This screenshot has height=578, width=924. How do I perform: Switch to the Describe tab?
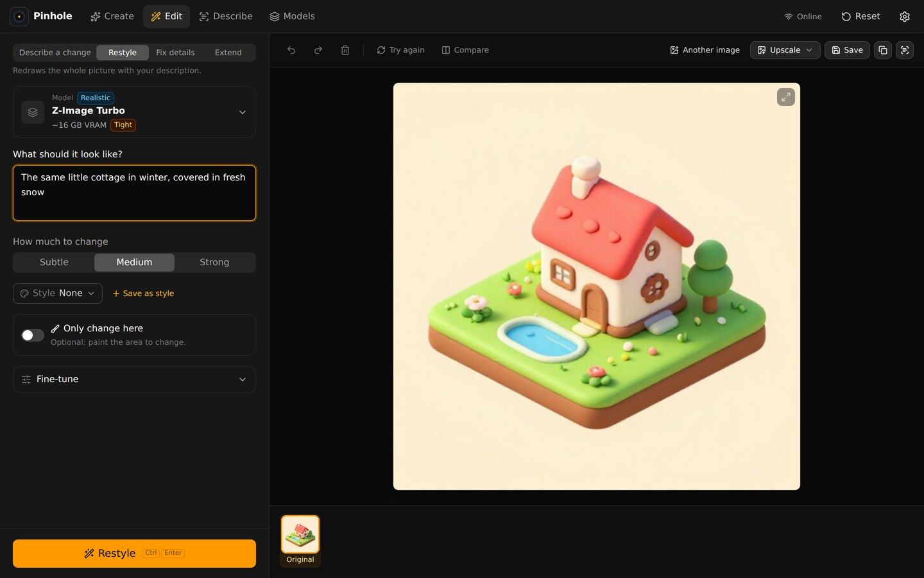[x=226, y=17]
